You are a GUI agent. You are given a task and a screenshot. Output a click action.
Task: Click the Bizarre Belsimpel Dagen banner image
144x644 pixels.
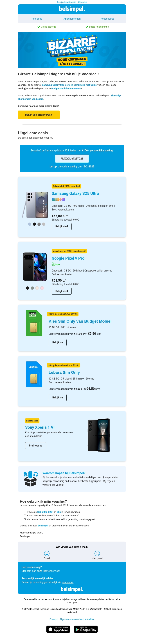(x=72, y=50)
